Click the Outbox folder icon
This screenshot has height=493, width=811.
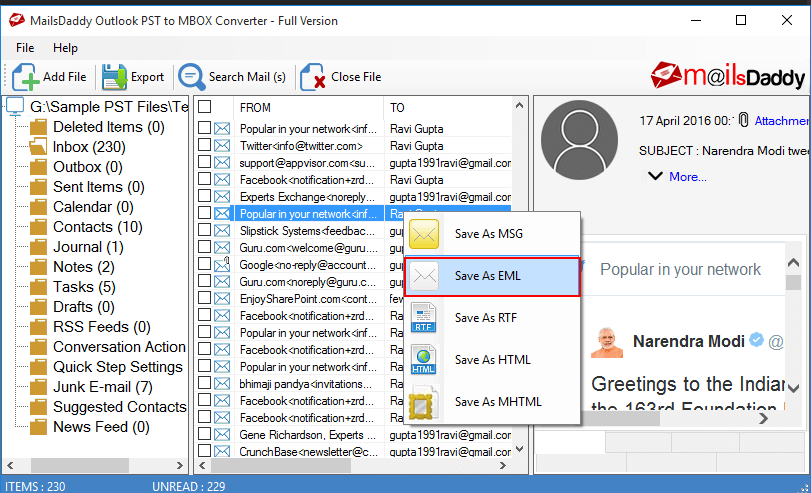point(38,167)
